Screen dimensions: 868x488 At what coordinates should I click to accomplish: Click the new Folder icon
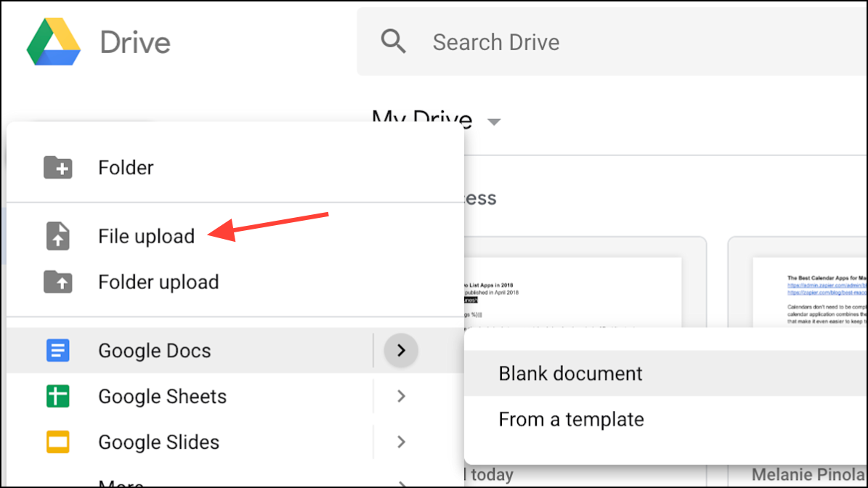click(x=58, y=167)
